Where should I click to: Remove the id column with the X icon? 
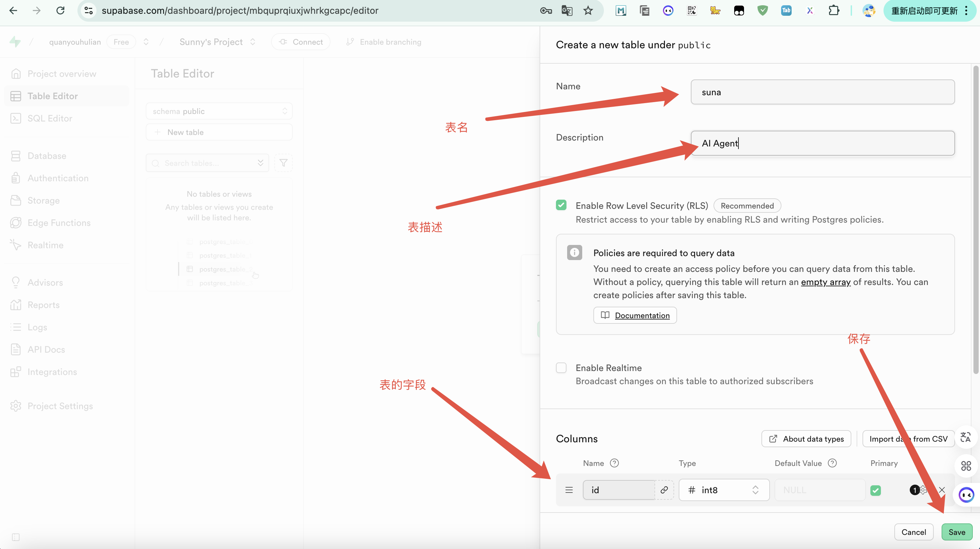[x=942, y=490]
